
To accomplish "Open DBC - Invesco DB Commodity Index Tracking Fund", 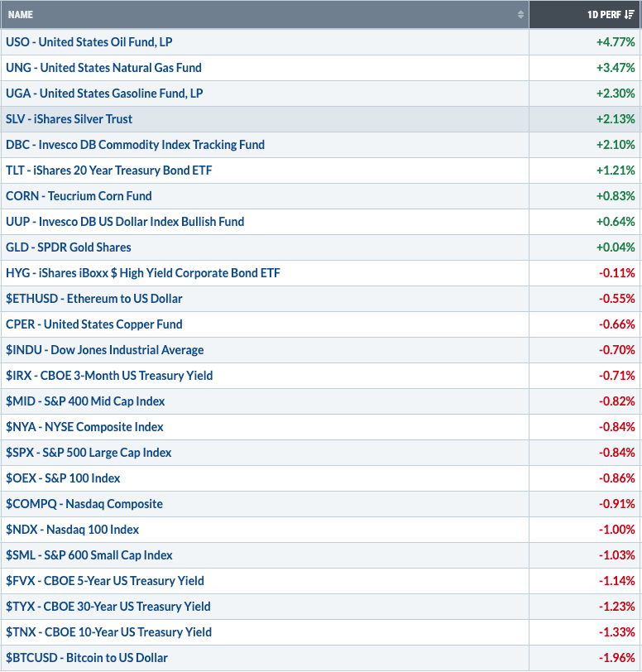I will coord(136,145).
